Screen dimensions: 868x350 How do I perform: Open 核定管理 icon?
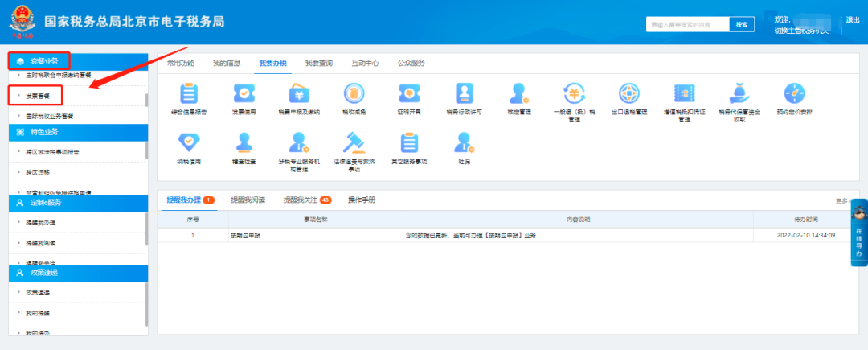(518, 93)
